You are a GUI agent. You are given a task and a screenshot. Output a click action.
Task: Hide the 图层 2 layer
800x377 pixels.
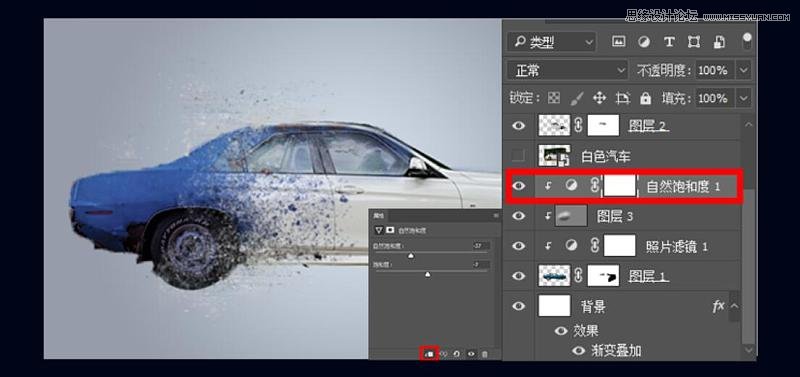click(x=518, y=125)
